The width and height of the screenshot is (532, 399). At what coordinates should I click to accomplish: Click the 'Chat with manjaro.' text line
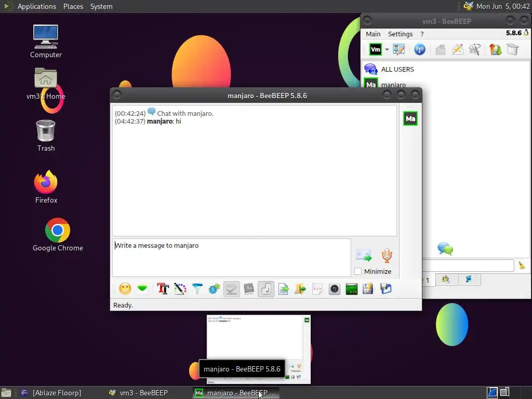[x=185, y=113]
